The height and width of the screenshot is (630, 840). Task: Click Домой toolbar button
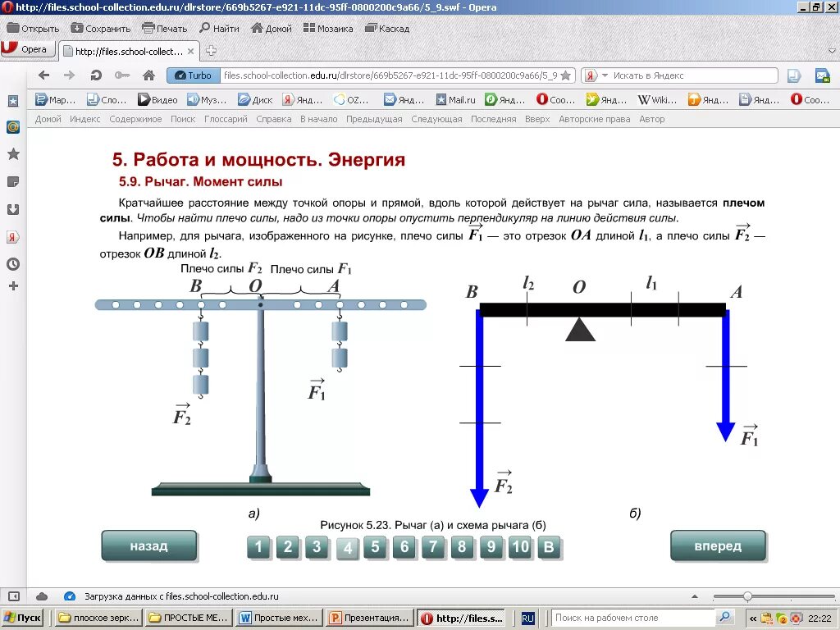click(x=272, y=29)
